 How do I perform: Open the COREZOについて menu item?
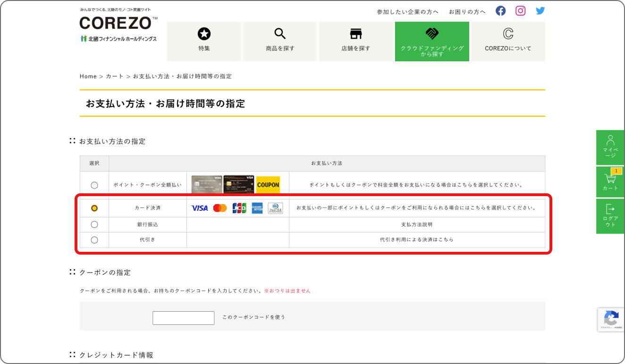coord(508,41)
